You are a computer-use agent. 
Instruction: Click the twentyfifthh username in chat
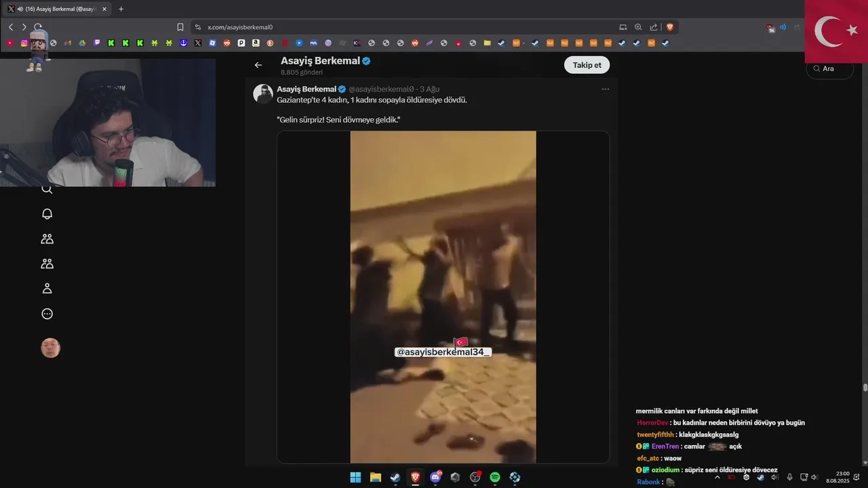[x=655, y=434]
